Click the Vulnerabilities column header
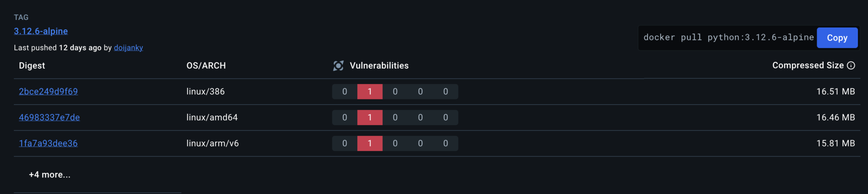 click(x=379, y=66)
